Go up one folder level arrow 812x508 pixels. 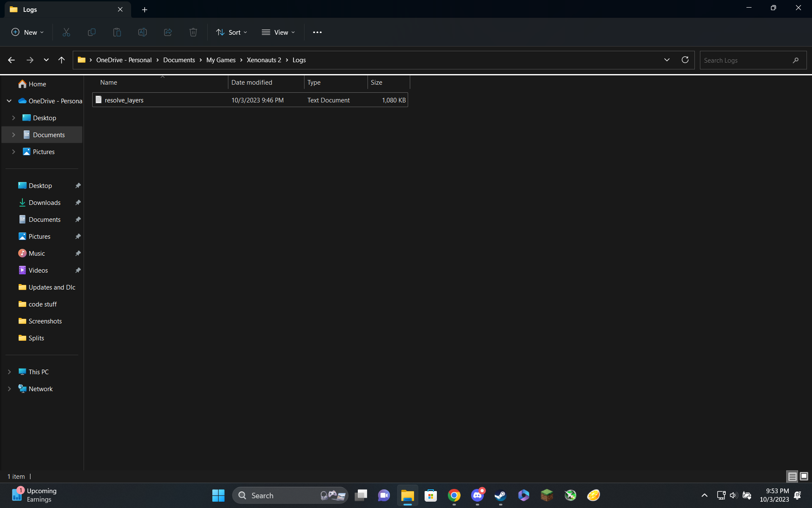62,60
